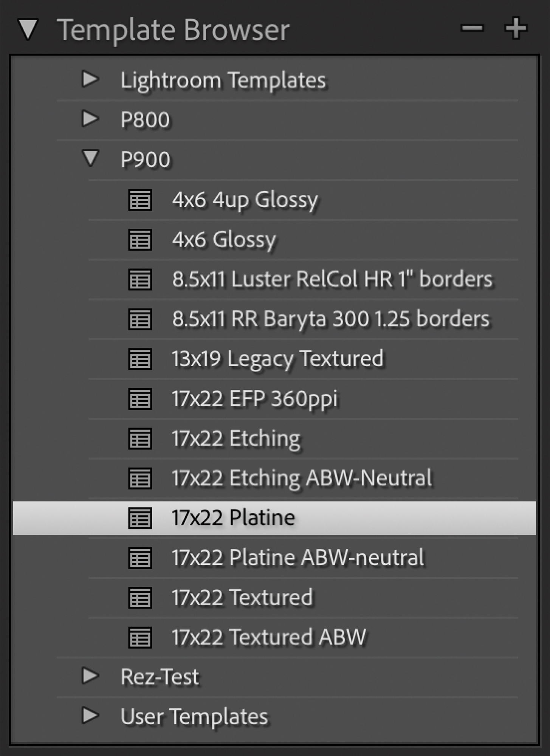Click the template icon beside 4x6 4up Glossy
The image size is (550, 756).
pos(140,200)
